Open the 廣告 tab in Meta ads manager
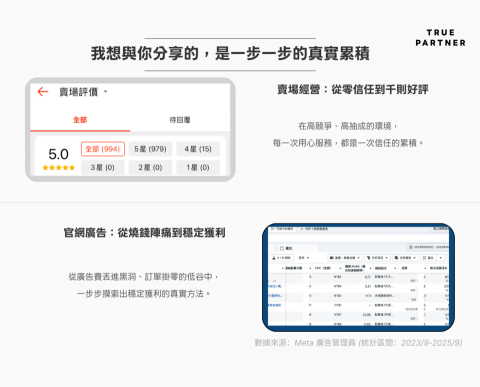 click(x=298, y=248)
